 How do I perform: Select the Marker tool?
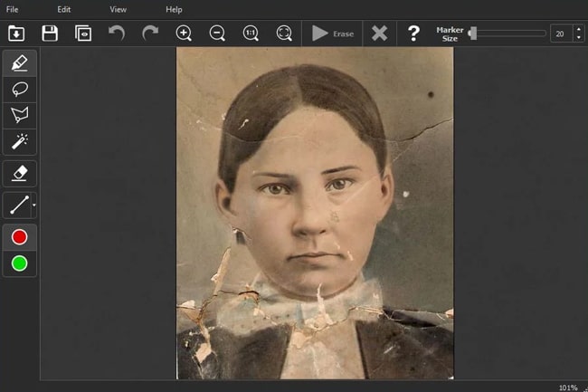tap(19, 63)
